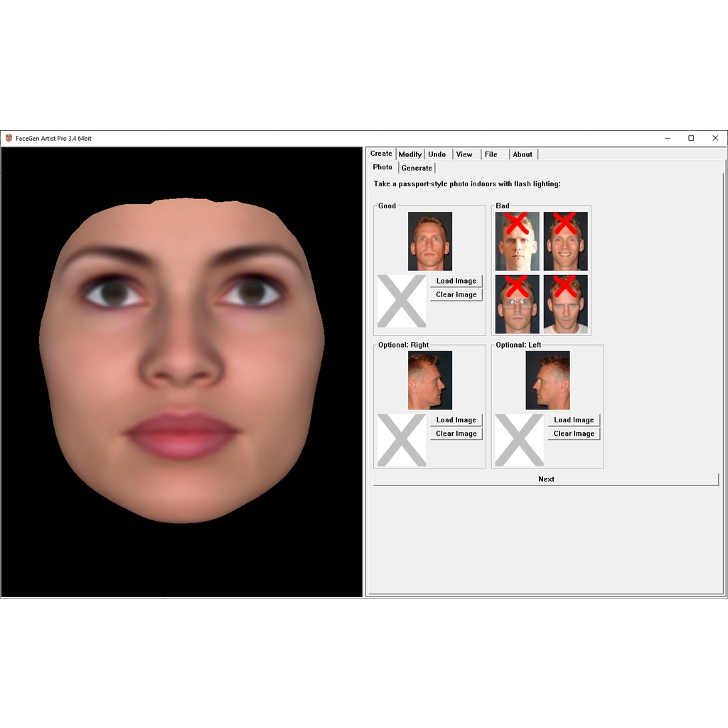728x728 pixels.
Task: Switch to the Undo tab
Action: pos(437,154)
